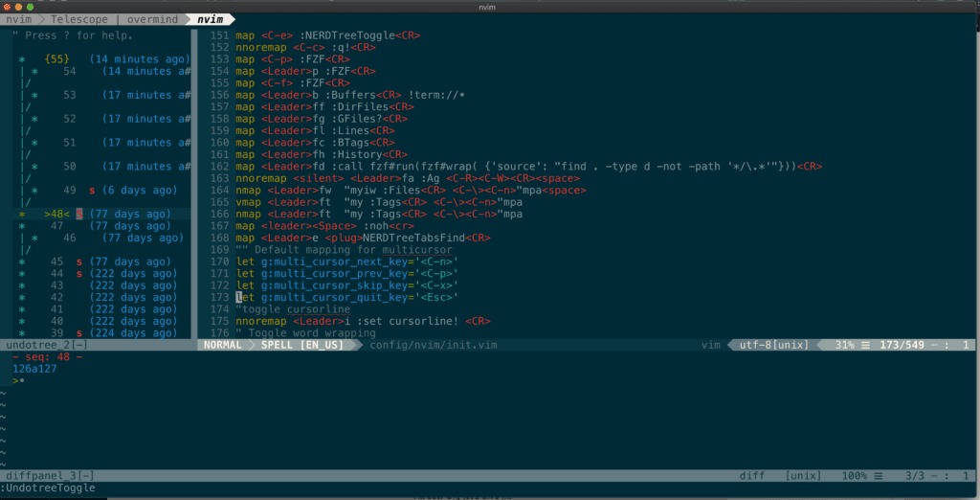Viewport: 980px width, 500px height.
Task: Click ':DirFiles' on line 157
Action: coord(360,107)
